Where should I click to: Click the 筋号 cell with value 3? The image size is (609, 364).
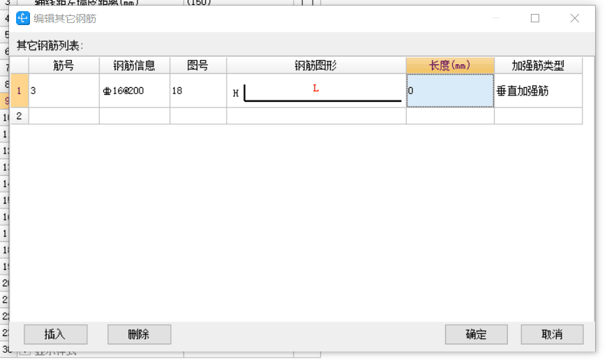point(64,91)
